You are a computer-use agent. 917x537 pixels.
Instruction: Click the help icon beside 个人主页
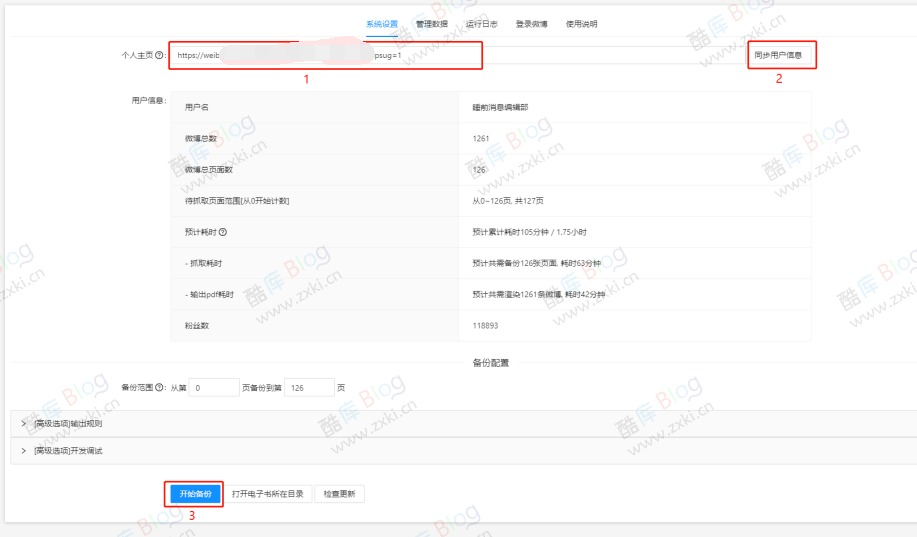[159, 55]
